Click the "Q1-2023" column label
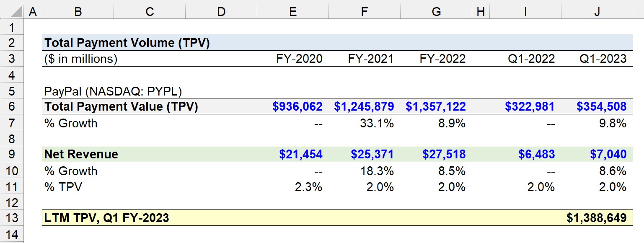This screenshot has width=644, height=243. pos(603,59)
